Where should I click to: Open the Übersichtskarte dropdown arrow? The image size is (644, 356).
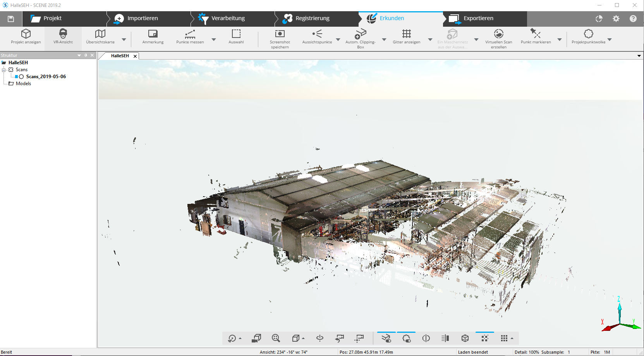pyautogui.click(x=124, y=39)
